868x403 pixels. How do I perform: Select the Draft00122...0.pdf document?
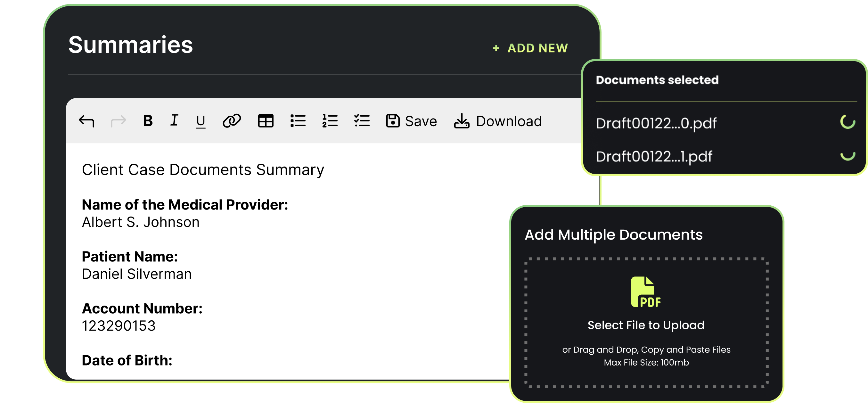tap(656, 123)
